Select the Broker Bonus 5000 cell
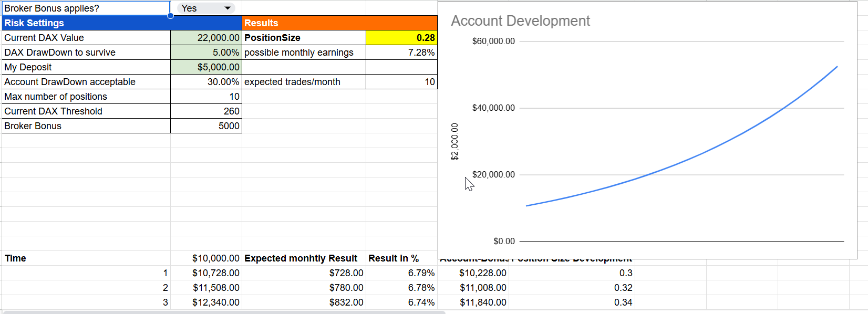Screen dimensions: 868x314 click(x=206, y=126)
